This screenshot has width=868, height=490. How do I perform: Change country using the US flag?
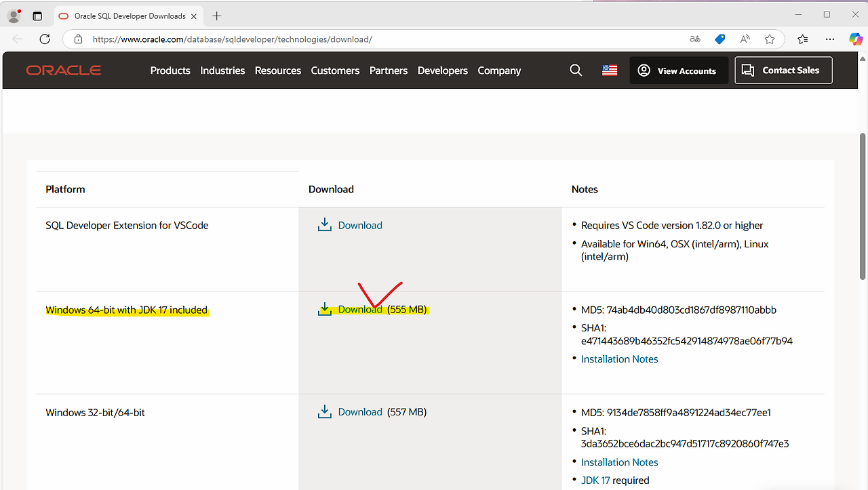(610, 70)
